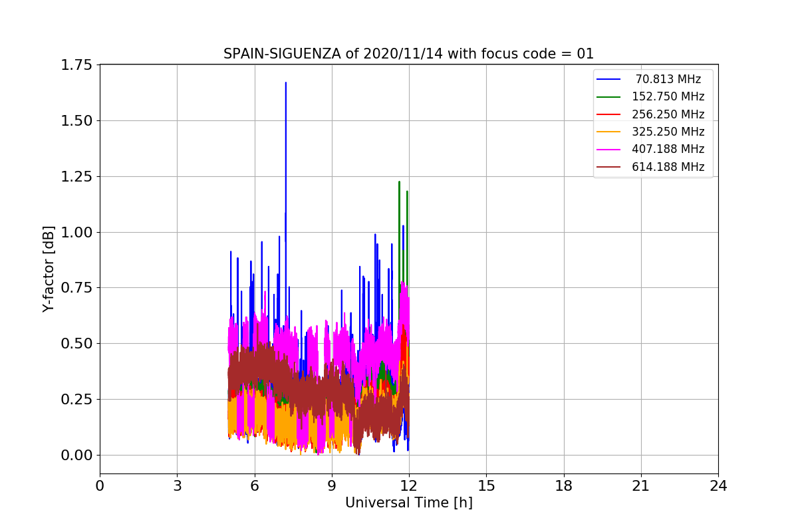The width and height of the screenshot is (798, 532).
Task: Click the blue legend line for 70.813 MHz
Action: point(608,79)
